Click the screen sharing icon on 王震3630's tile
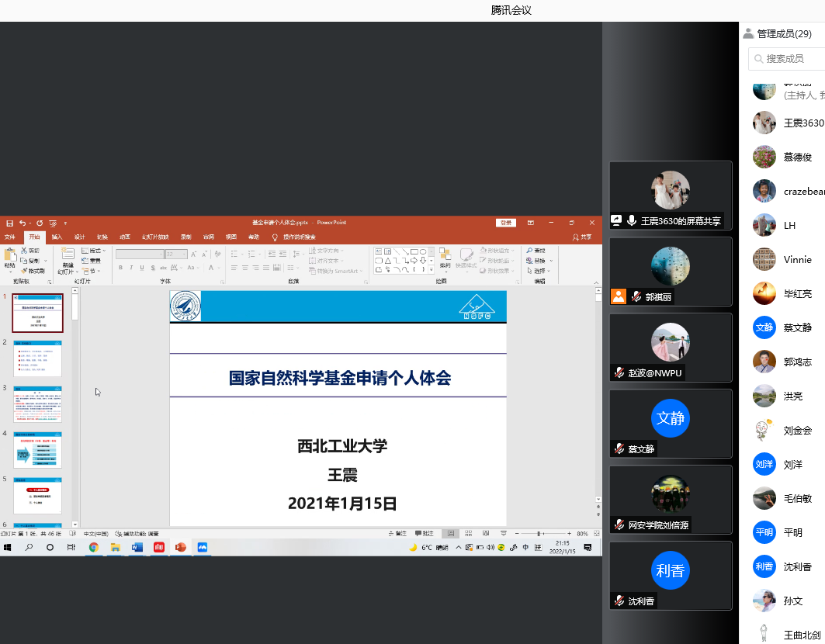The width and height of the screenshot is (825, 644). pyautogui.click(x=617, y=220)
